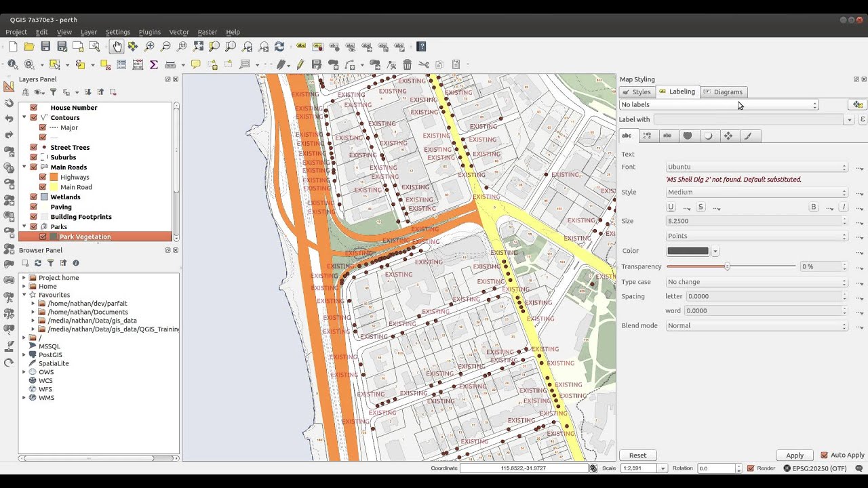
Task: Expand the Project home browser item
Action: click(x=24, y=278)
